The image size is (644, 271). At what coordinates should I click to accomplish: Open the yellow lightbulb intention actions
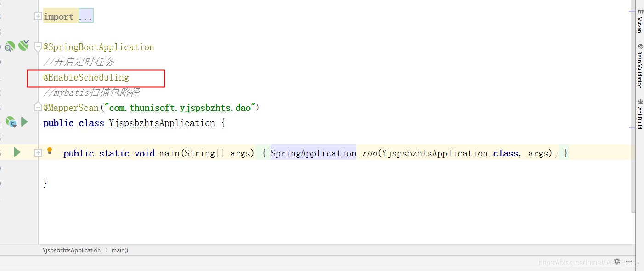[x=50, y=151]
